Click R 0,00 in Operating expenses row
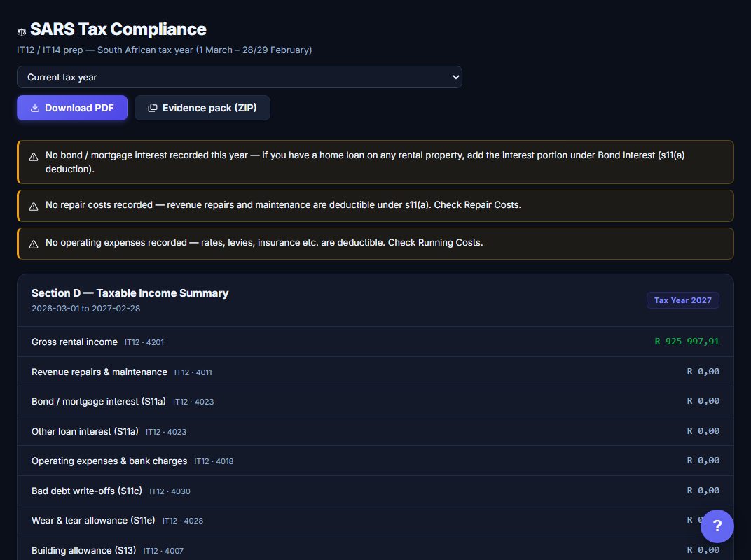 point(703,461)
